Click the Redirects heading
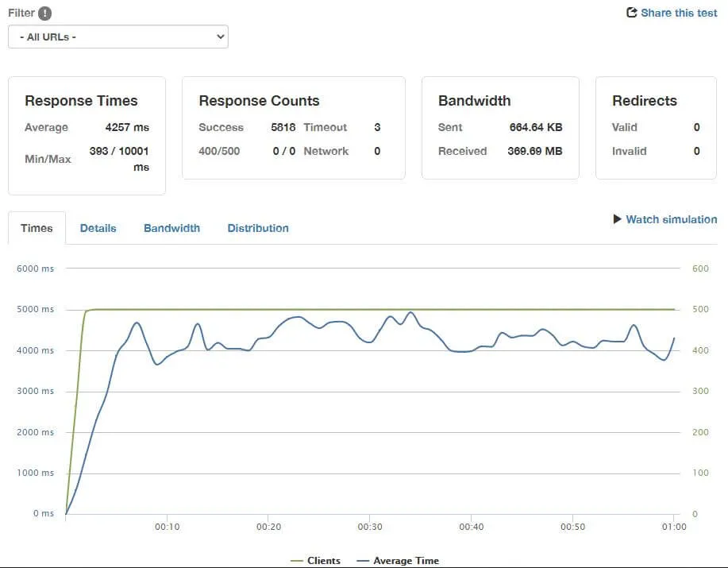Viewport: 728px width, 568px height. 645,101
